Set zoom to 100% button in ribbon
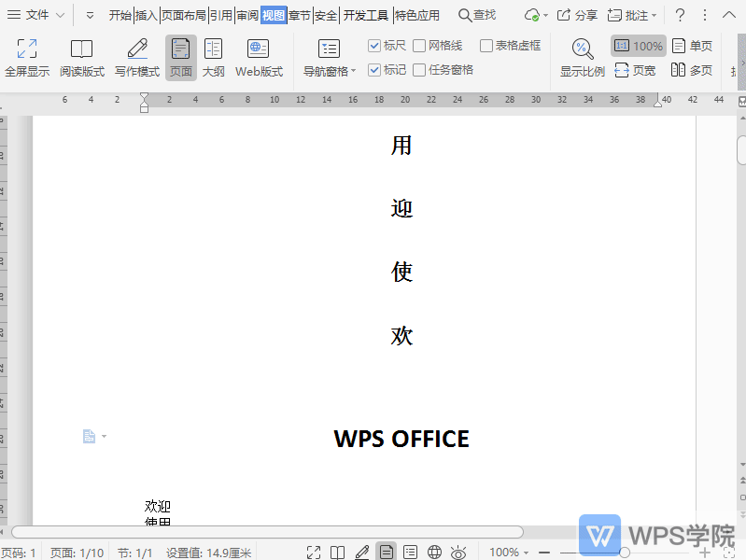746x560 pixels. pos(638,46)
